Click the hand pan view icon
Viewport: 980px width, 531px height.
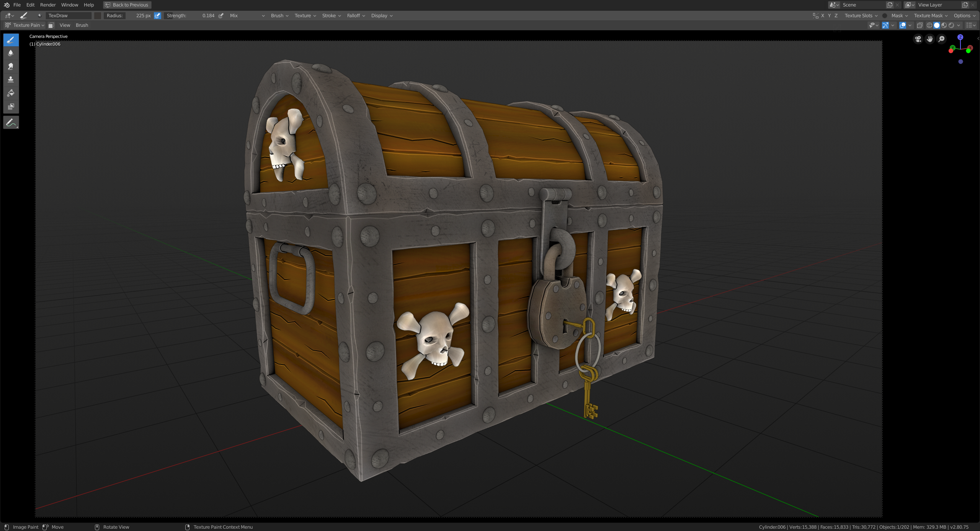(929, 39)
